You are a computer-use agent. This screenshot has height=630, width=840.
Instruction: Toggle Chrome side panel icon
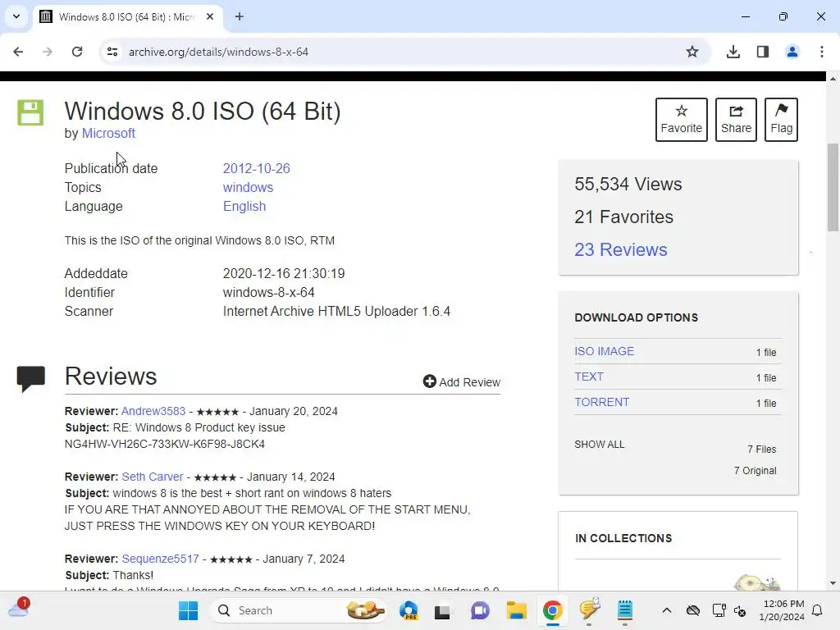point(763,52)
